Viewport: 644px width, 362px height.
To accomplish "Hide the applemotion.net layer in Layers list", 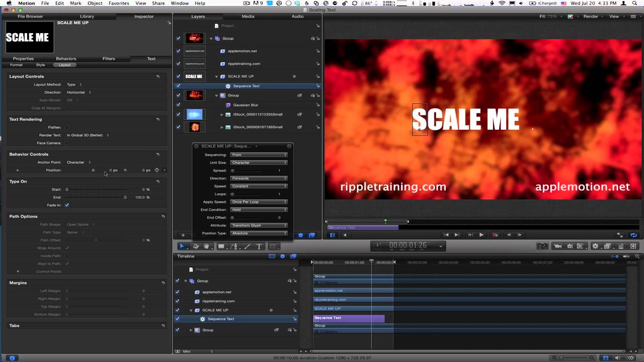I will tap(178, 51).
